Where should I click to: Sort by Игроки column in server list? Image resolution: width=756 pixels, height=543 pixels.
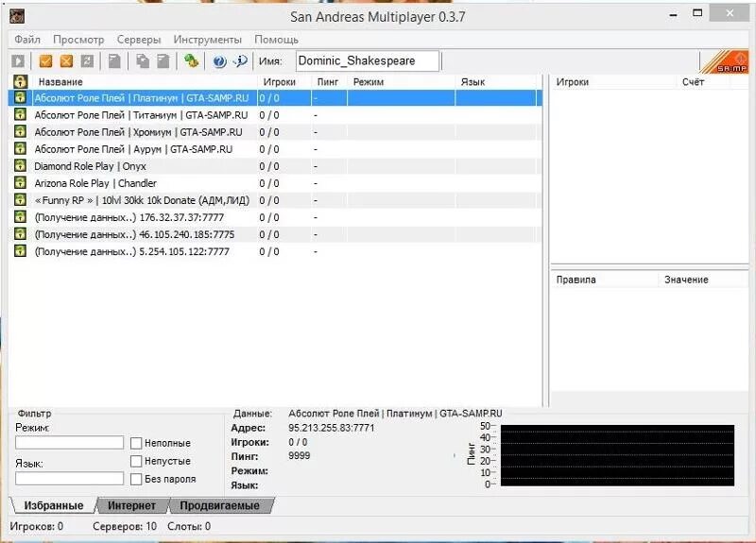284,82
